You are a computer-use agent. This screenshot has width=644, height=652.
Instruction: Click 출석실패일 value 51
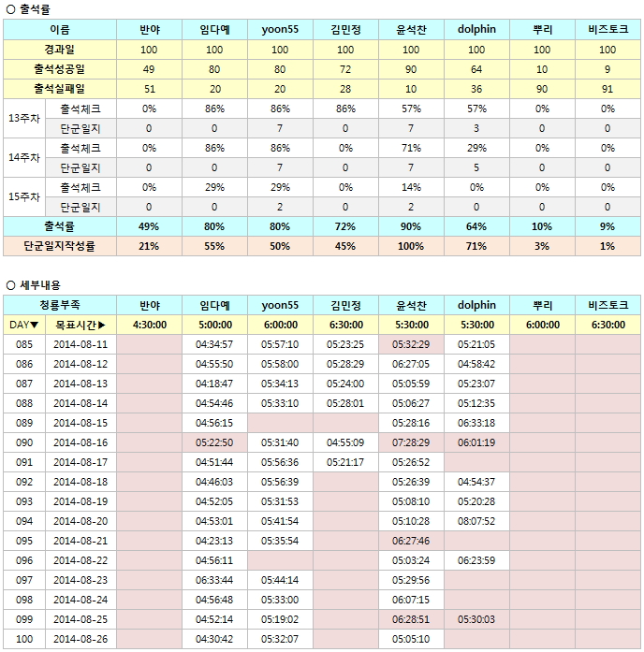(150, 89)
